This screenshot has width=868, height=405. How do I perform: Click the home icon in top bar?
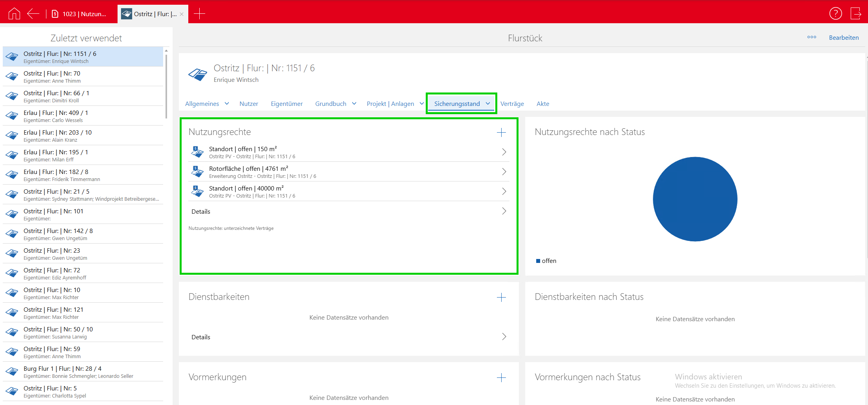click(x=14, y=14)
